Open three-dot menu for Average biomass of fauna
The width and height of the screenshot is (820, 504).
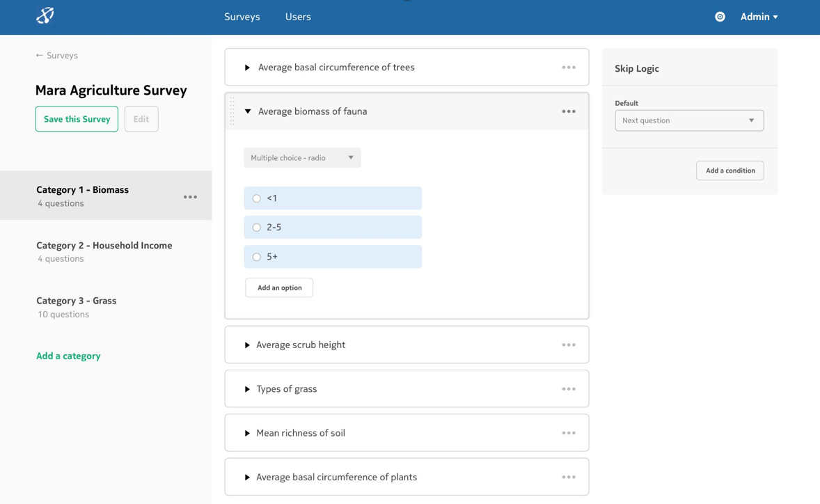click(x=569, y=111)
